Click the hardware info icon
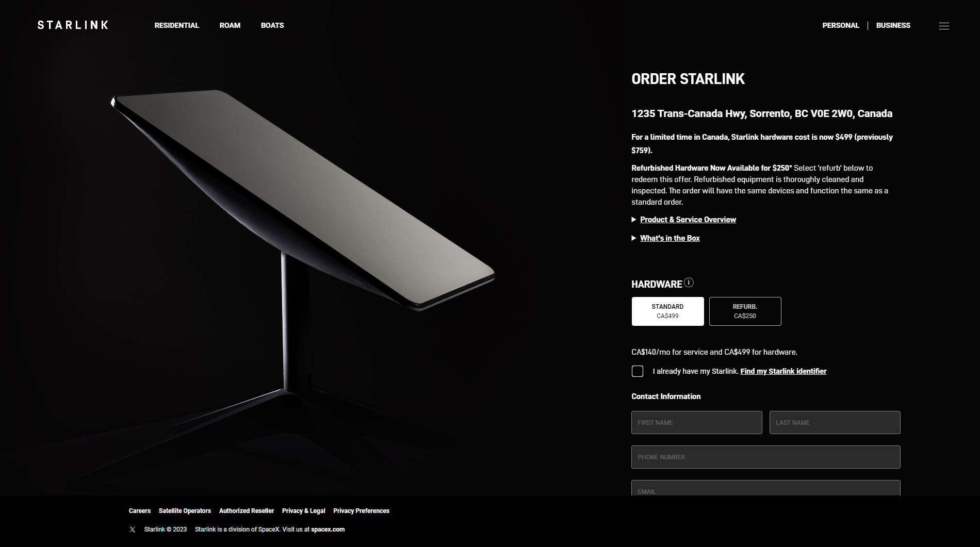The width and height of the screenshot is (980, 547). (x=689, y=283)
